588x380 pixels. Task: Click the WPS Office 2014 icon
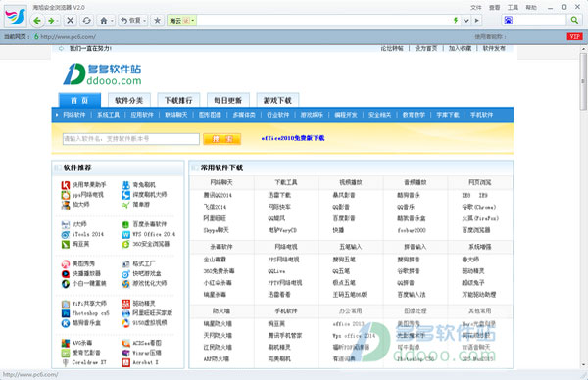pos(126,235)
